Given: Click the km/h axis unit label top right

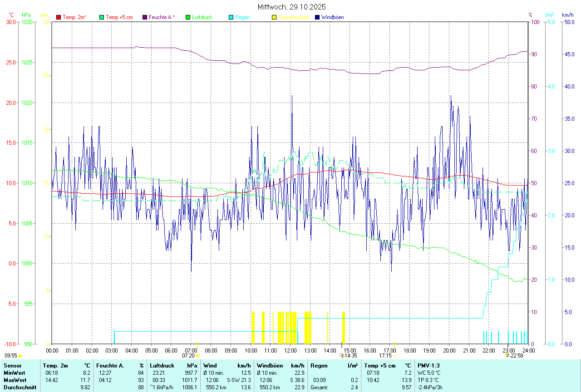Looking at the screenshot, I should point(568,15).
